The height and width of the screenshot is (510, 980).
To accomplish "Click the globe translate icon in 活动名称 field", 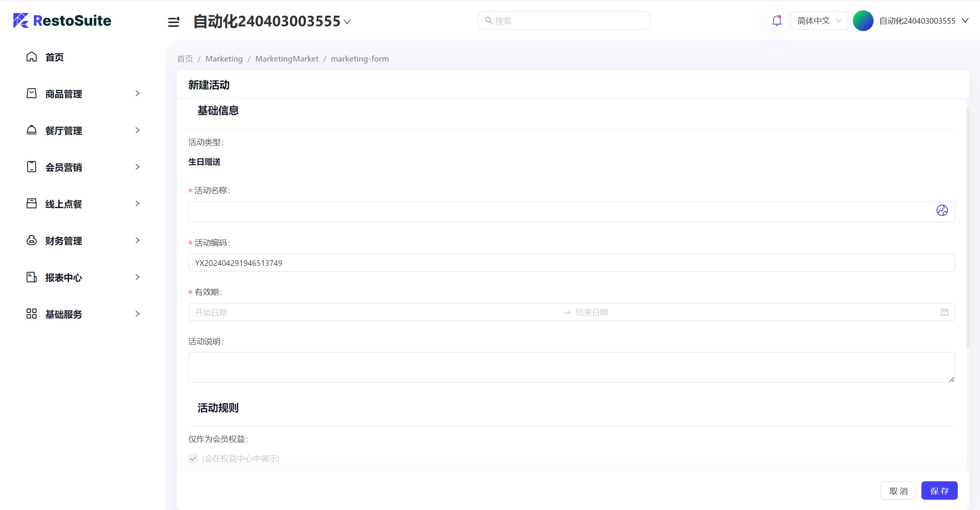I will pos(942,210).
